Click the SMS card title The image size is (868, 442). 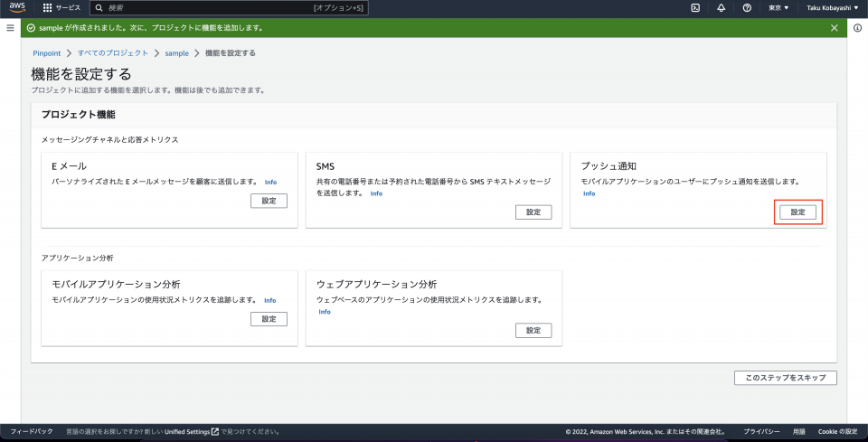325,166
